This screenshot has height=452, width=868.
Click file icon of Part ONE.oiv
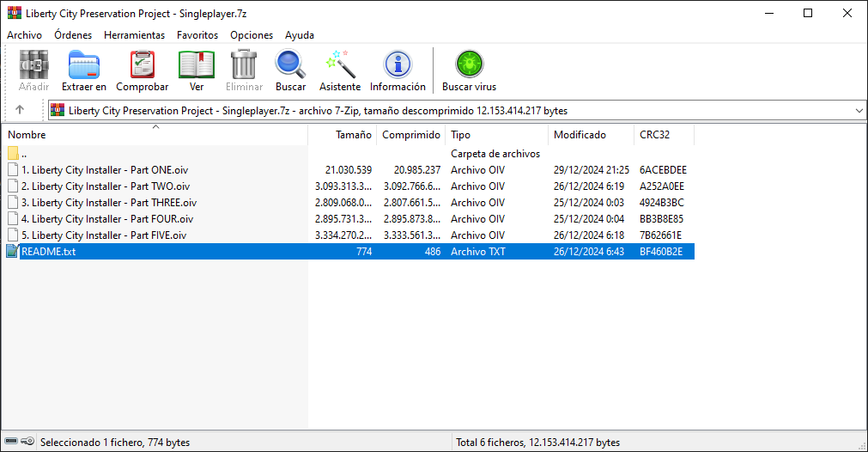pyautogui.click(x=13, y=169)
